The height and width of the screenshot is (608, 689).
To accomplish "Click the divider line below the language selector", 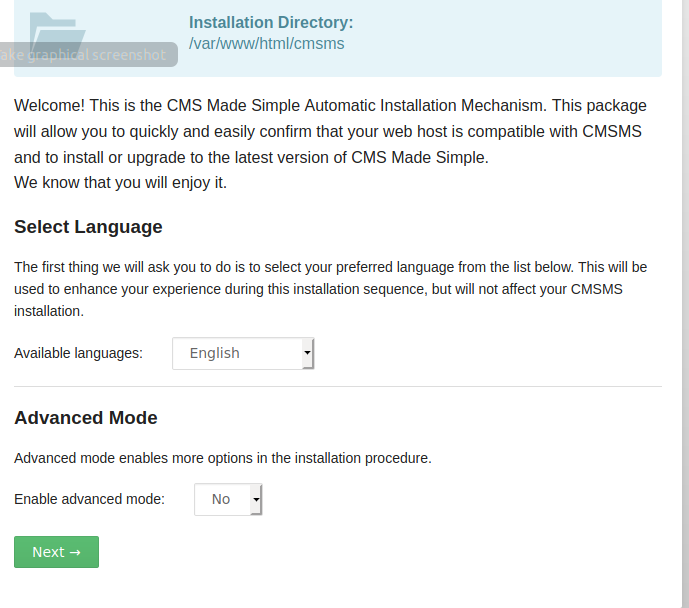I will [x=338, y=387].
